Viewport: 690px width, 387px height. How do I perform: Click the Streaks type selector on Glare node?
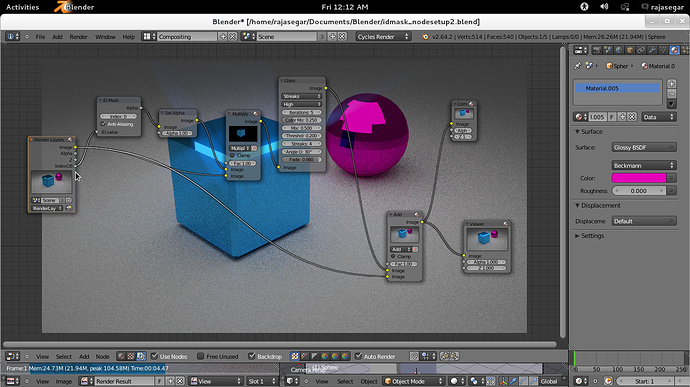click(301, 96)
